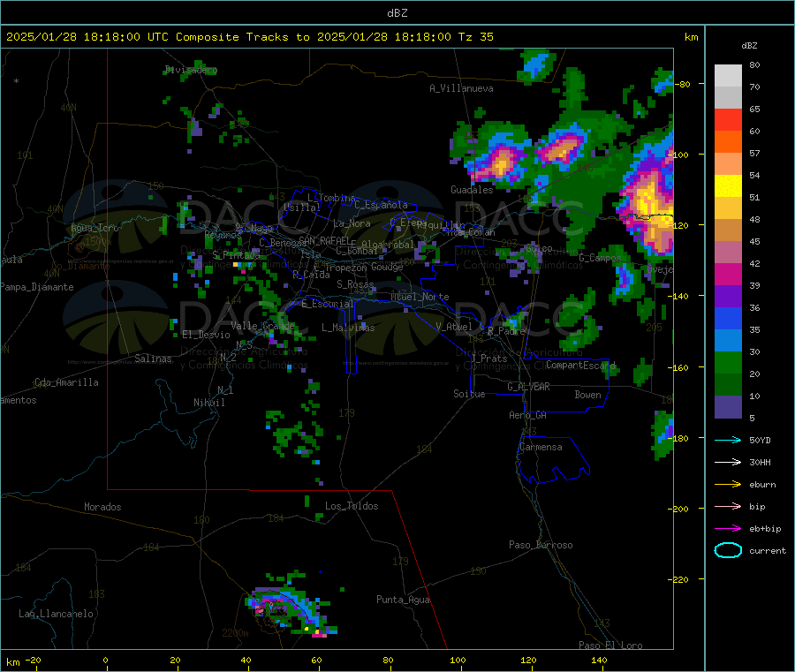Click the E_Escorial map label
The width and height of the screenshot is (795, 672).
coord(328,304)
